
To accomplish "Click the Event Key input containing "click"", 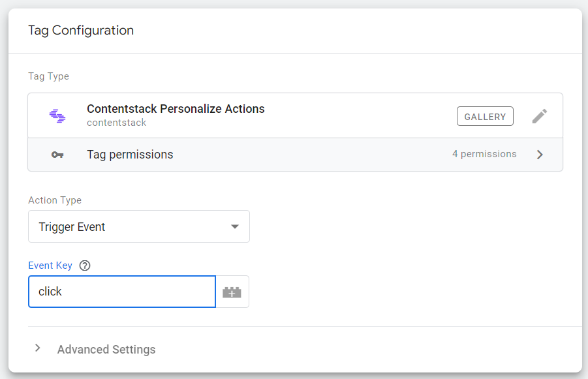I will [x=122, y=292].
